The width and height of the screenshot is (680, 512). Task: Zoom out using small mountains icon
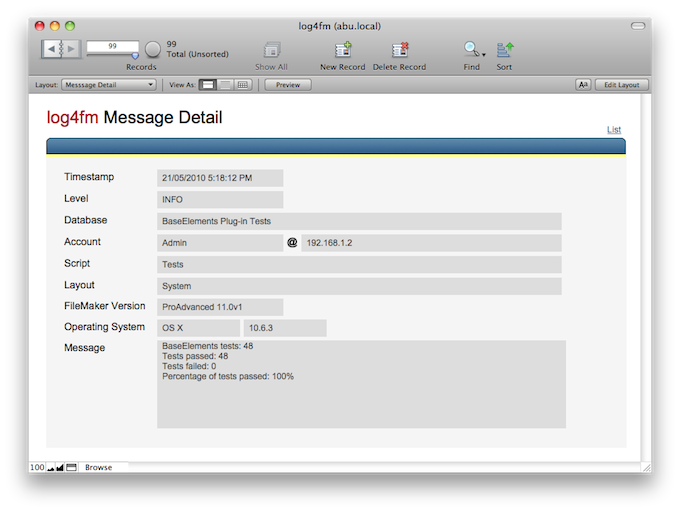50,467
